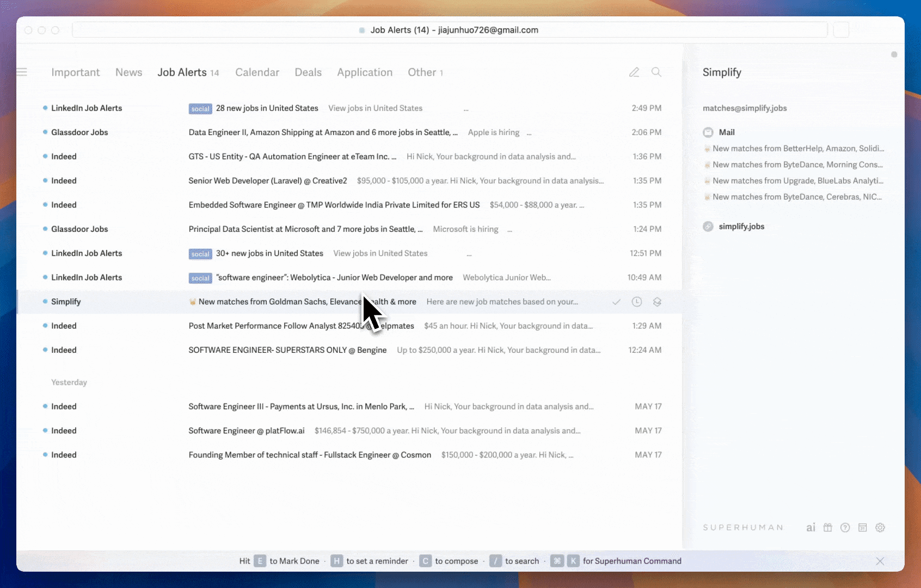
Task: Open the calendar icon near Settings
Action: 863,528
